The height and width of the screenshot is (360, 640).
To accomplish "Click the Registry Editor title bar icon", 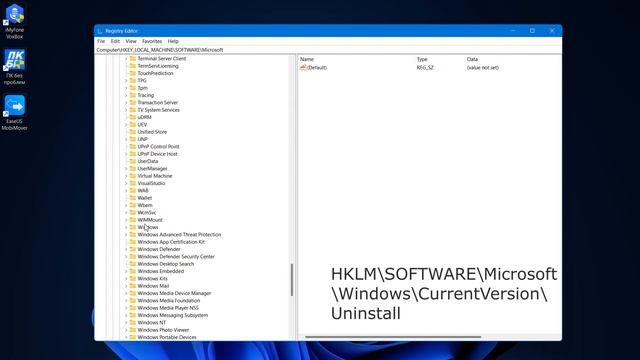I will (x=100, y=31).
